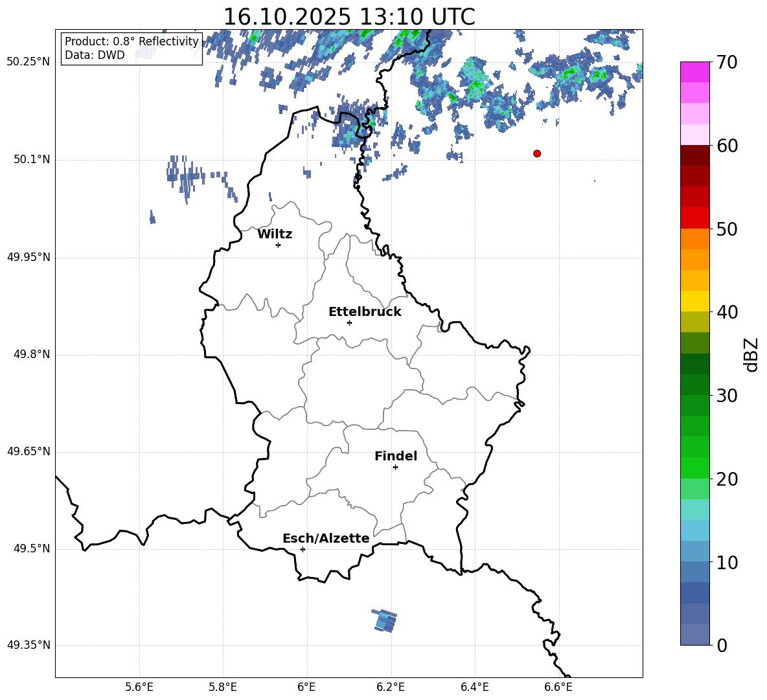767x700 pixels.
Task: Click the 6.2°E longitude tick label
Action: (x=391, y=687)
